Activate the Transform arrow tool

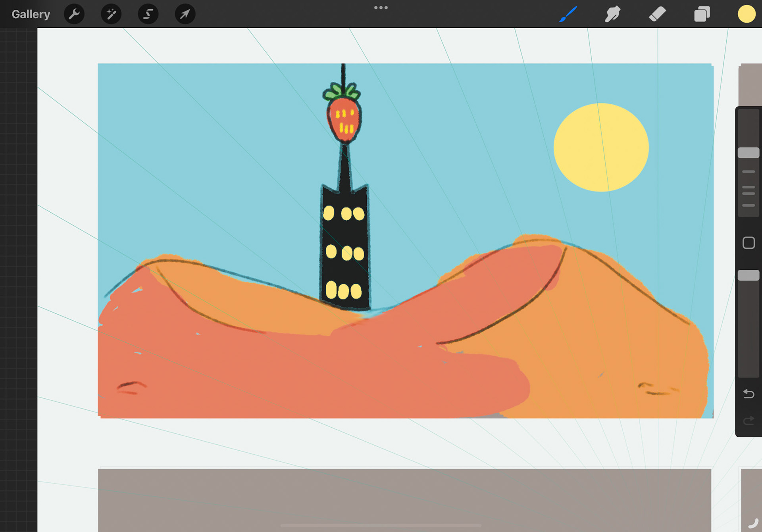[185, 14]
